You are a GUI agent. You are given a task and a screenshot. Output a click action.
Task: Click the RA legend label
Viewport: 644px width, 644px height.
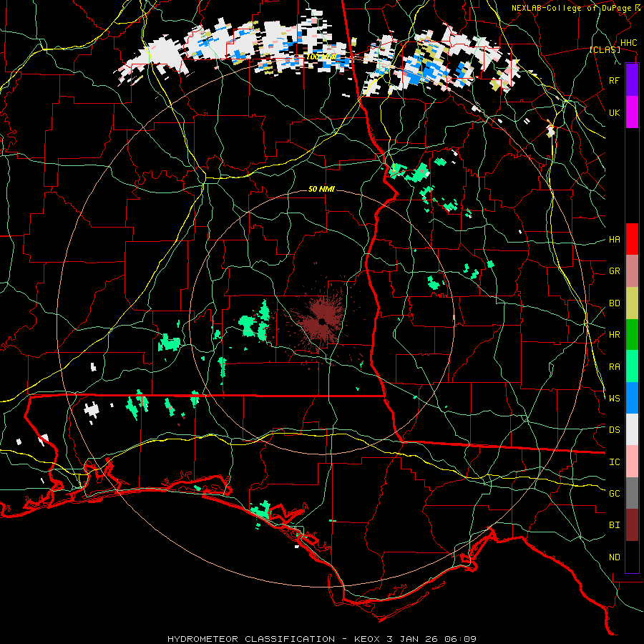614,367
